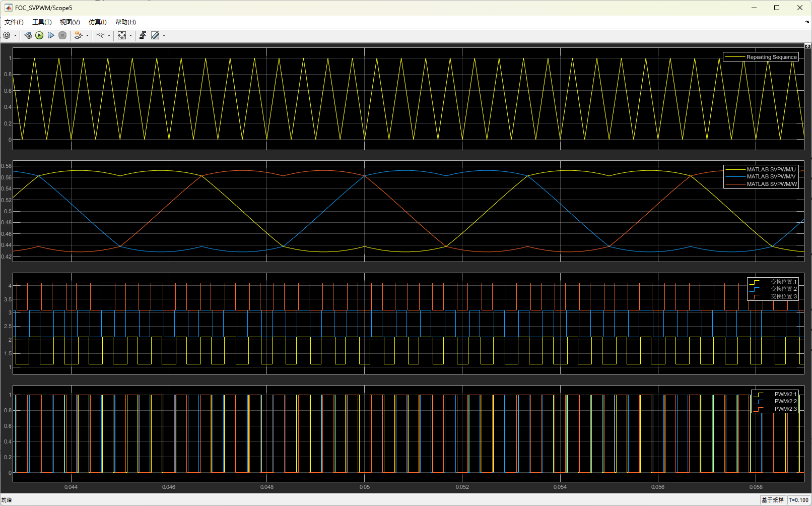Open the 帮助(H) menu

coord(125,22)
